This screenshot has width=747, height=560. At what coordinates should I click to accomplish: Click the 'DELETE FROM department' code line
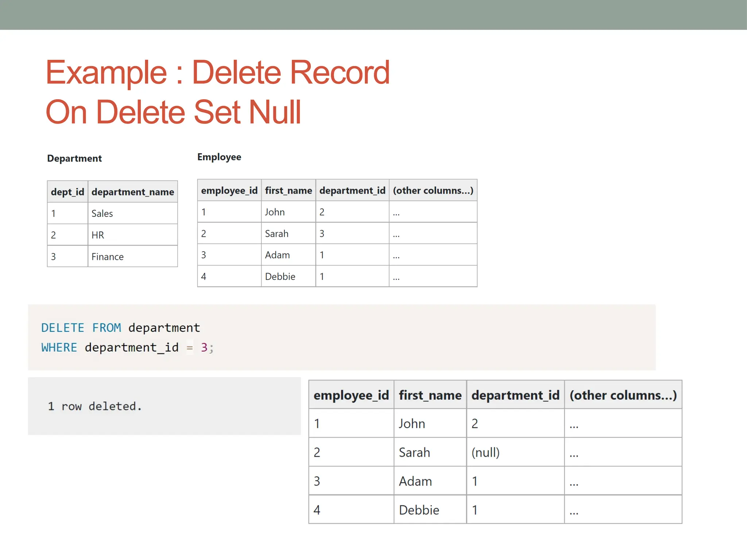click(121, 328)
